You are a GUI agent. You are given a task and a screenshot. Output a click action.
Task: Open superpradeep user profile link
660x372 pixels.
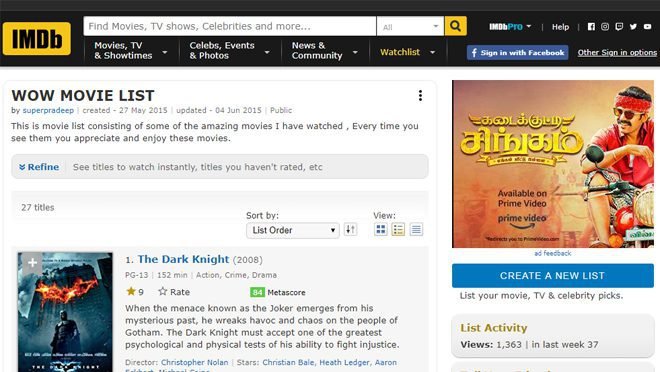(48, 110)
